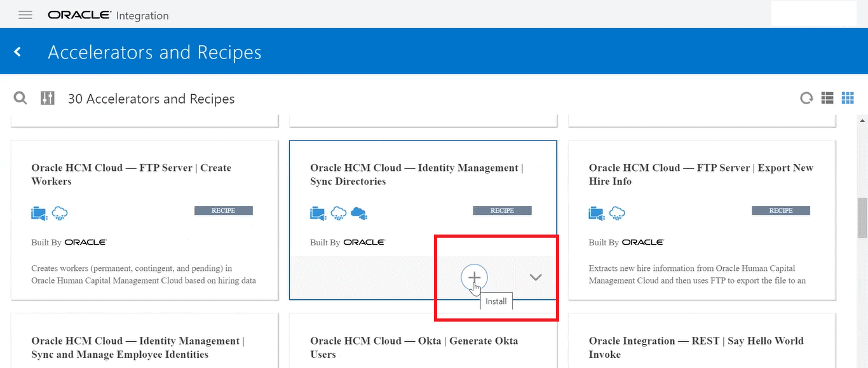The image size is (868, 368).
Task: Open the hamburger navigation menu
Action: (25, 15)
